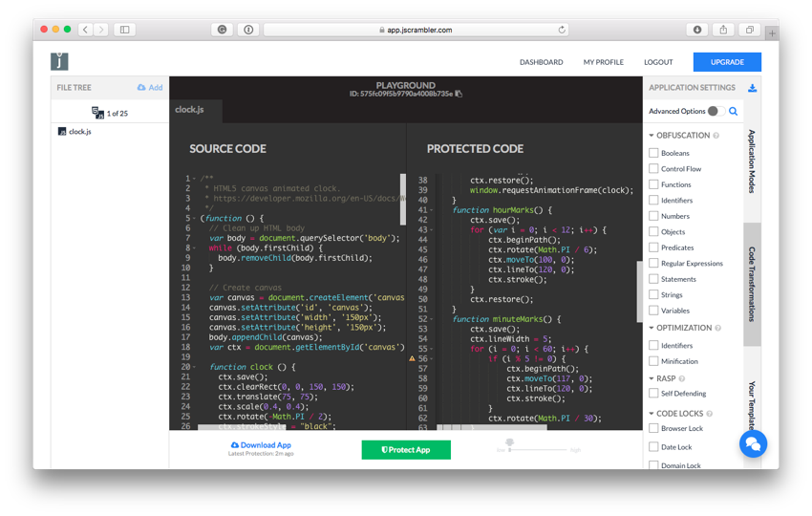The image size is (812, 516).
Task: Collapse the OBFUSCATION section
Action: [x=652, y=136]
